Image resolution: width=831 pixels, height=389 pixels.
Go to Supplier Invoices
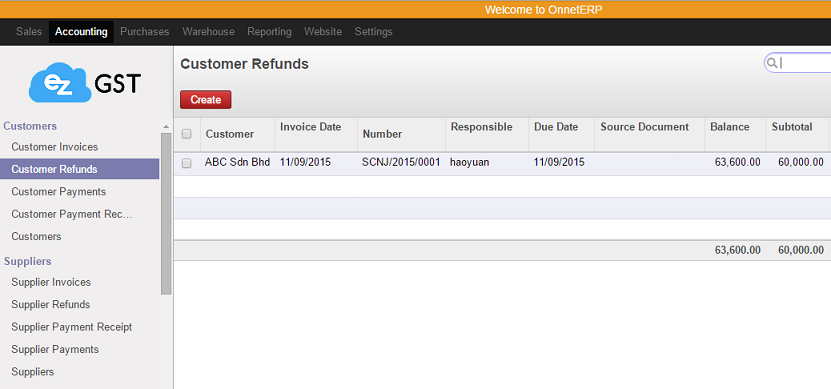51,282
